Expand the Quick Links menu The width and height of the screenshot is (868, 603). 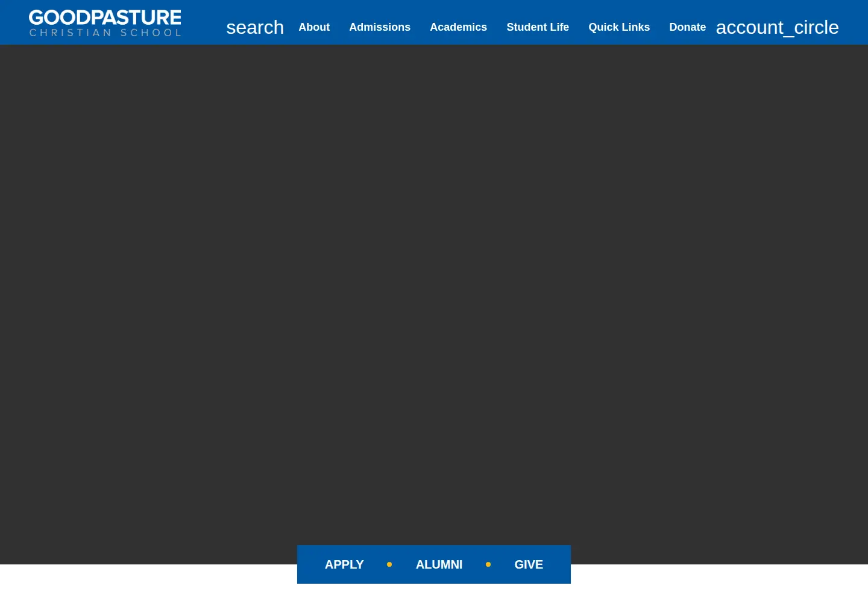pyautogui.click(x=619, y=27)
